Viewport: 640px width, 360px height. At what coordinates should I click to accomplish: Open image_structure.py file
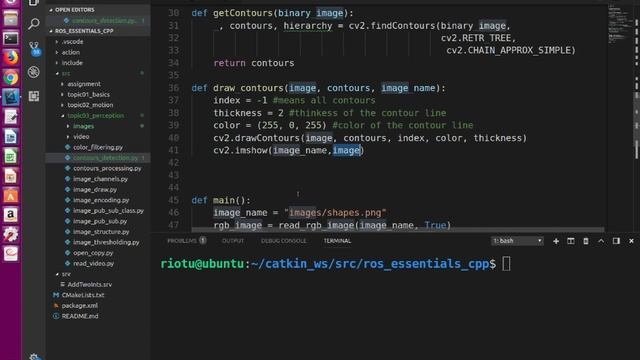point(101,232)
